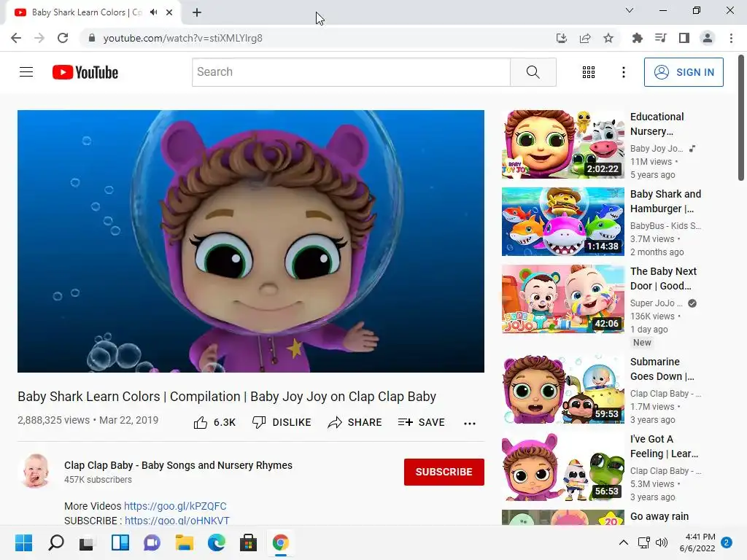Image resolution: width=747 pixels, height=560 pixels.
Task: Open Educational Nursery video thumbnail
Action: coord(562,144)
